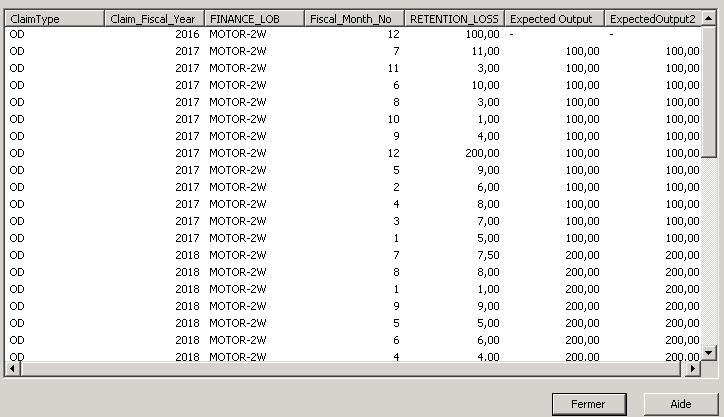
Task: Select the 2016 fiscal year cell
Action: click(x=187, y=34)
